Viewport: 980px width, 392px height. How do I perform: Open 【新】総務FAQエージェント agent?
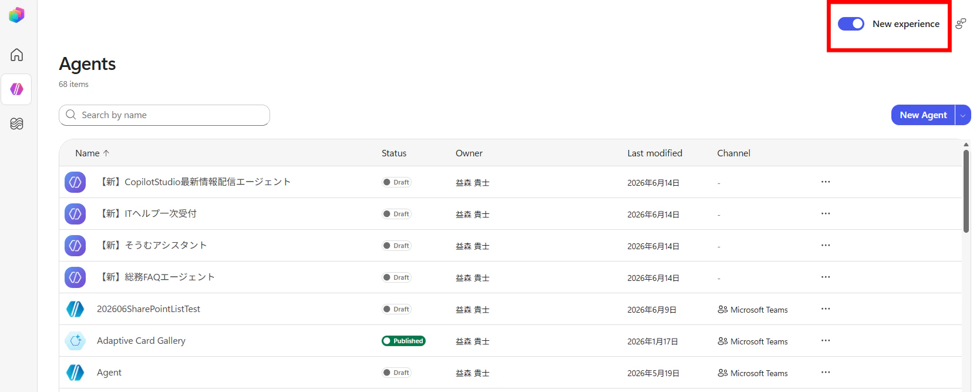[156, 277]
